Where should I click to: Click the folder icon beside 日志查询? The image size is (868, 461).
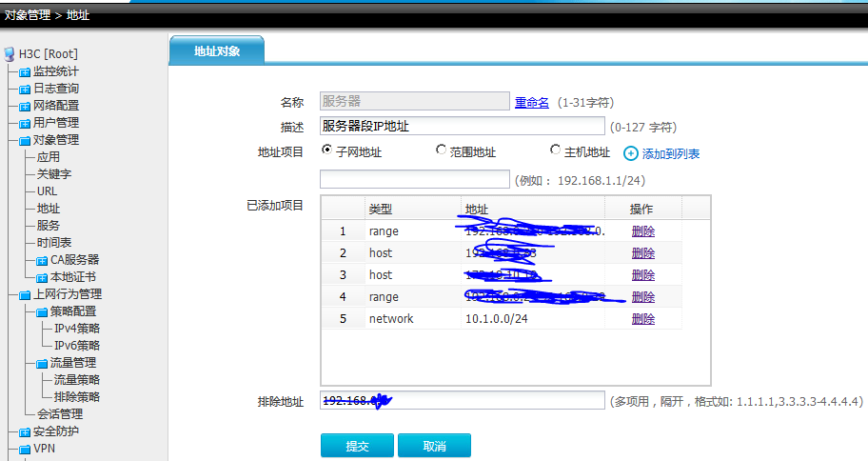coord(25,90)
